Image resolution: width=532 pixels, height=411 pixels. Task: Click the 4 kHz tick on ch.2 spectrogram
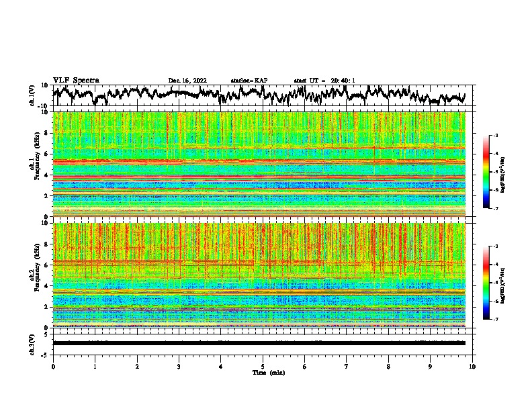coord(46,286)
